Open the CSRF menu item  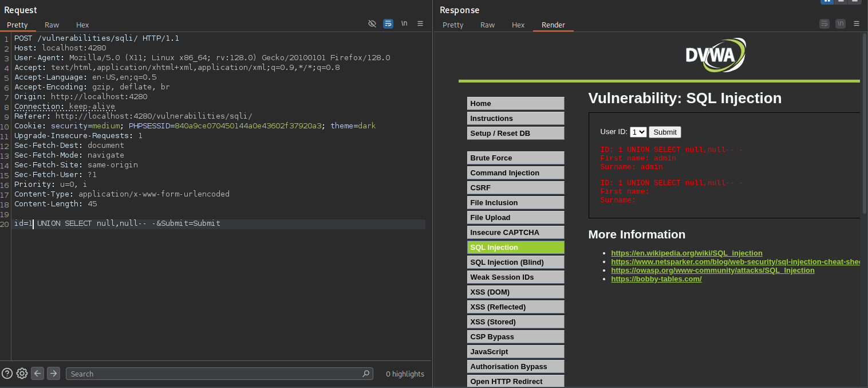coord(516,187)
